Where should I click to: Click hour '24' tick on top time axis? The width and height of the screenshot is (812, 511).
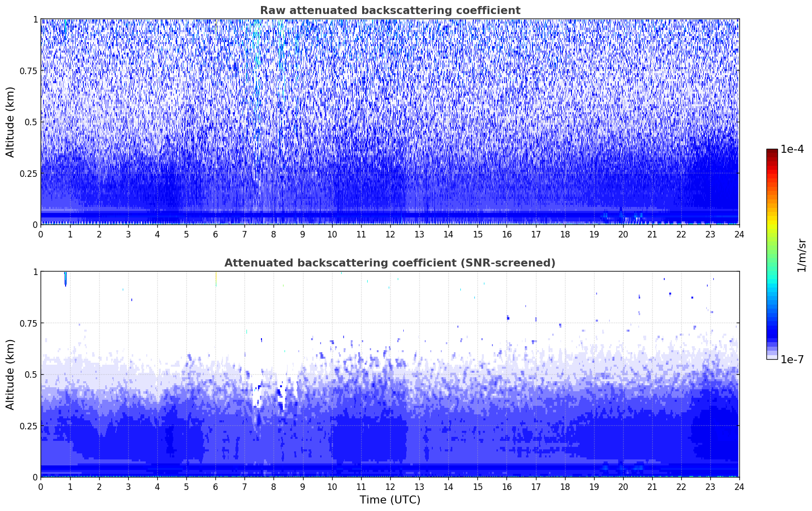[x=739, y=234]
